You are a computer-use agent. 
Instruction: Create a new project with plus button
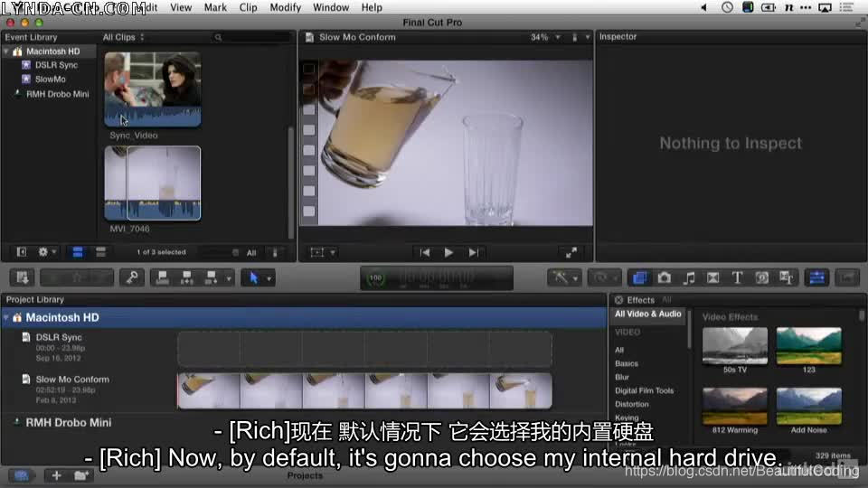[56, 475]
